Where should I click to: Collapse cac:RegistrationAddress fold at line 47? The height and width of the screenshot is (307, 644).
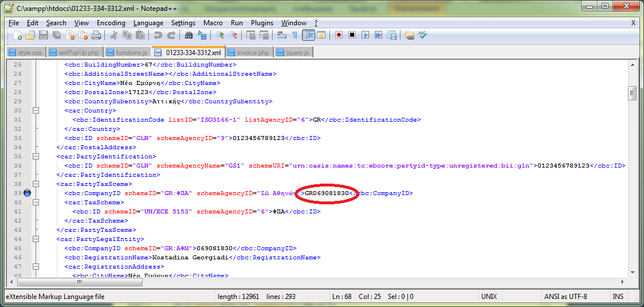point(36,267)
